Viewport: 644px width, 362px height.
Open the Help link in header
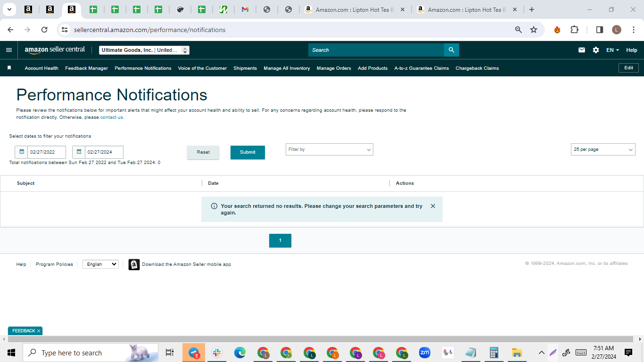(x=632, y=50)
